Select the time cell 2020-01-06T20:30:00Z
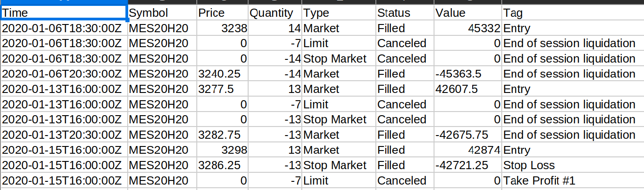 click(x=64, y=74)
